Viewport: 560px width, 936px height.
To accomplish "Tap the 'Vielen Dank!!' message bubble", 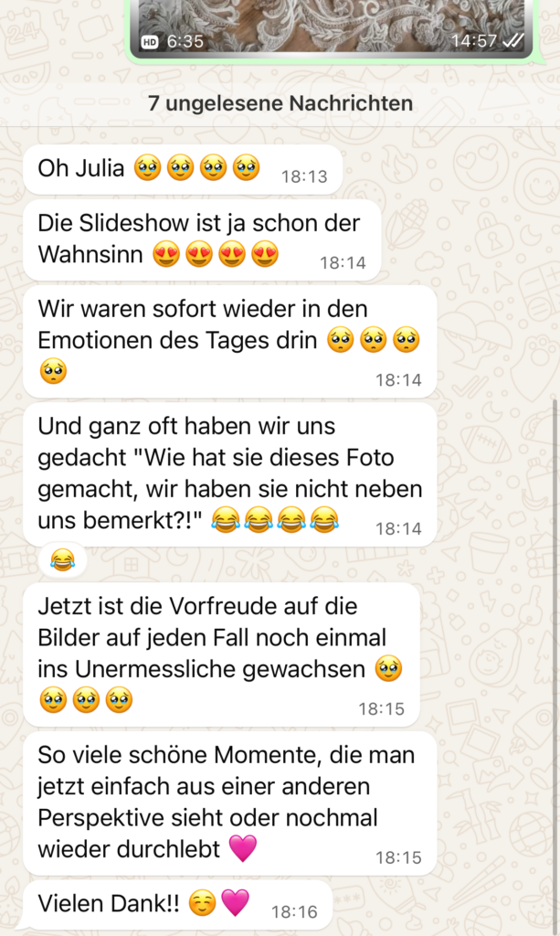I will (x=177, y=905).
